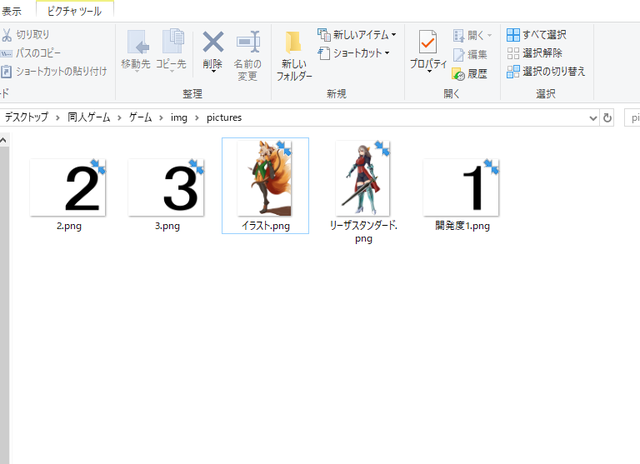This screenshot has height=464, width=640.
Task: Click the file name label 3.png
Action: click(x=167, y=226)
